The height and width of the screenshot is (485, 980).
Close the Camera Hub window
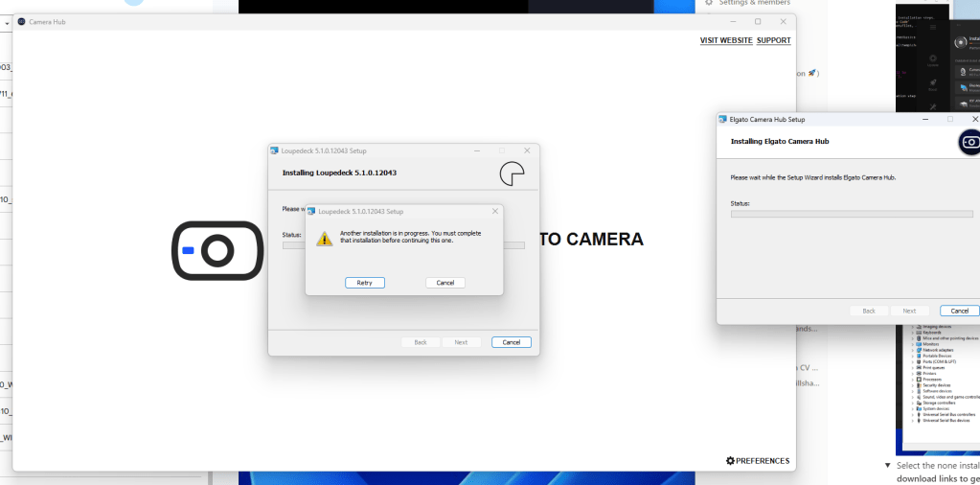click(x=783, y=22)
